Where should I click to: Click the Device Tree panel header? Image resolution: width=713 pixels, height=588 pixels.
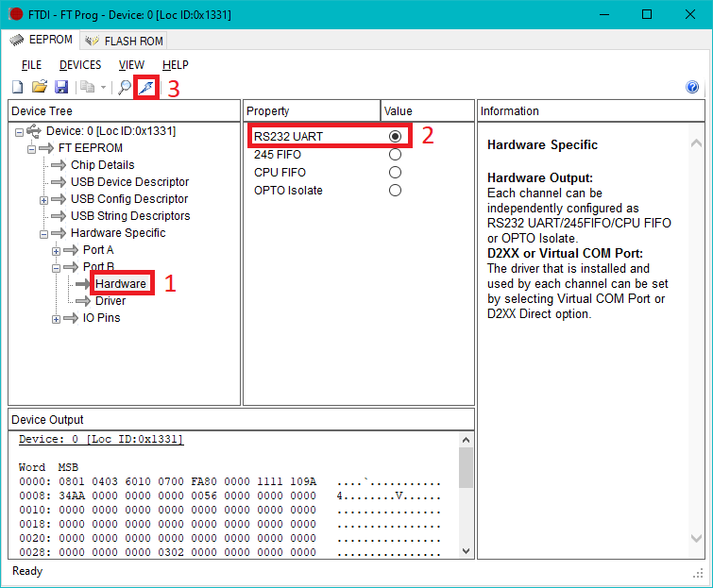(x=124, y=110)
